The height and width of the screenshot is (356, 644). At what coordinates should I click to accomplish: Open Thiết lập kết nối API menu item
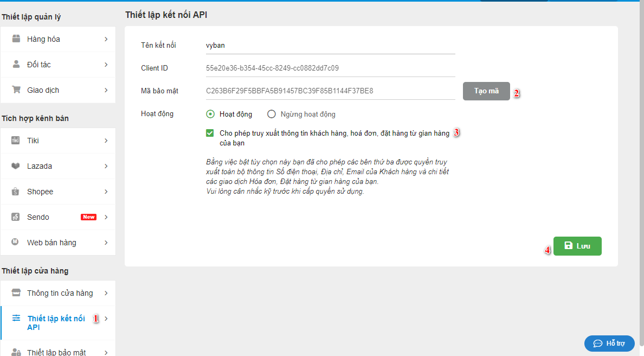[56, 323]
